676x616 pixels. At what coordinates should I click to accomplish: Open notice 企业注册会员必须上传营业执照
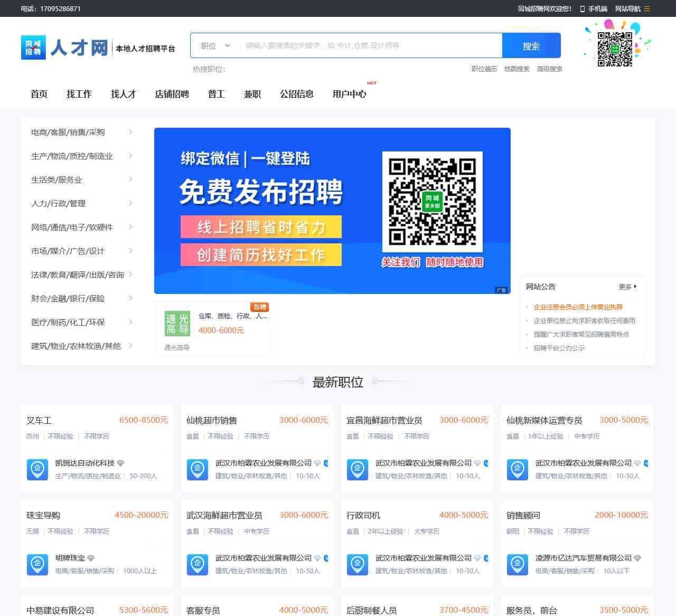pos(578,307)
